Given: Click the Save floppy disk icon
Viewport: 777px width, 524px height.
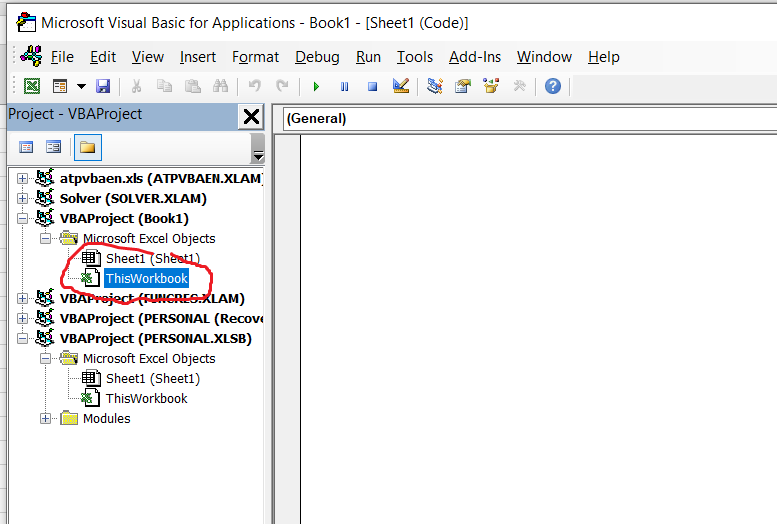Looking at the screenshot, I should [x=103, y=86].
